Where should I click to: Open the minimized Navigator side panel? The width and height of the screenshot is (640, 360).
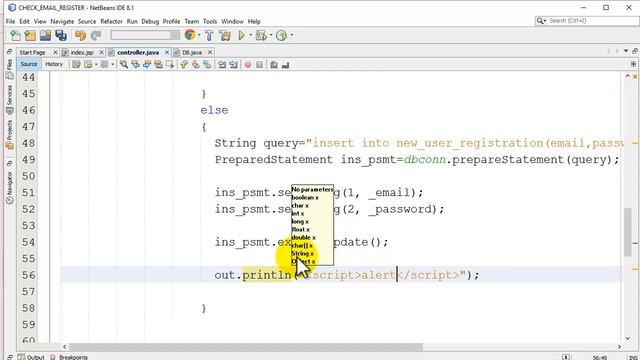[10, 187]
